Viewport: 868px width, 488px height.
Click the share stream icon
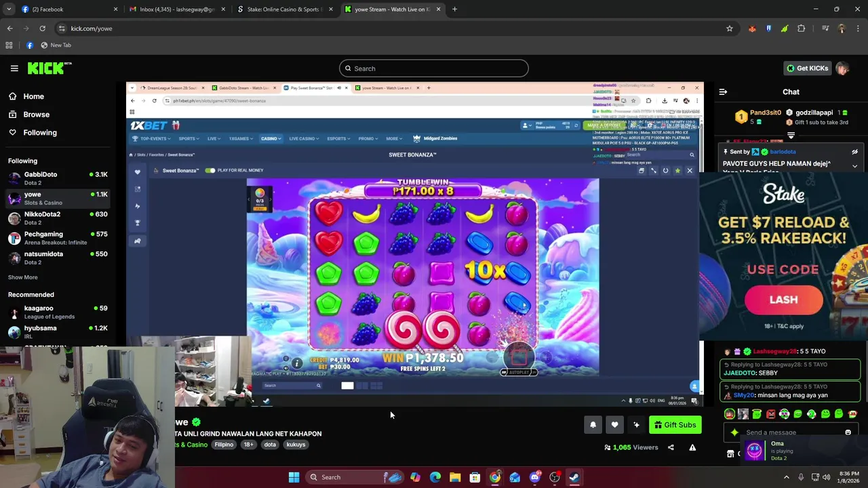(671, 447)
